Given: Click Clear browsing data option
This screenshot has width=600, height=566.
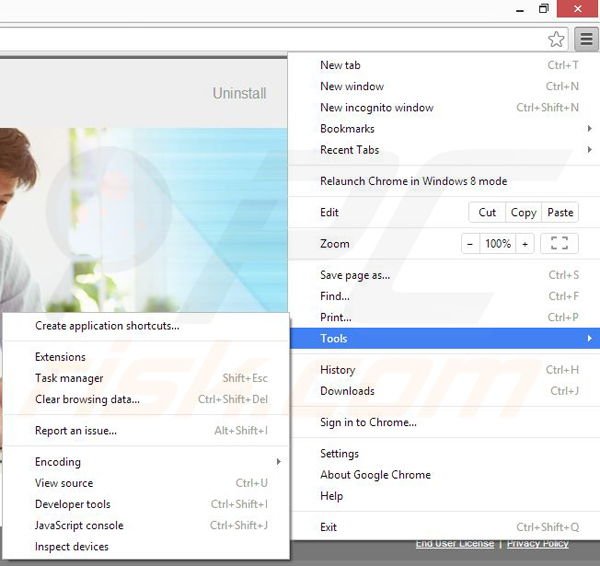Looking at the screenshot, I should coord(87,399).
